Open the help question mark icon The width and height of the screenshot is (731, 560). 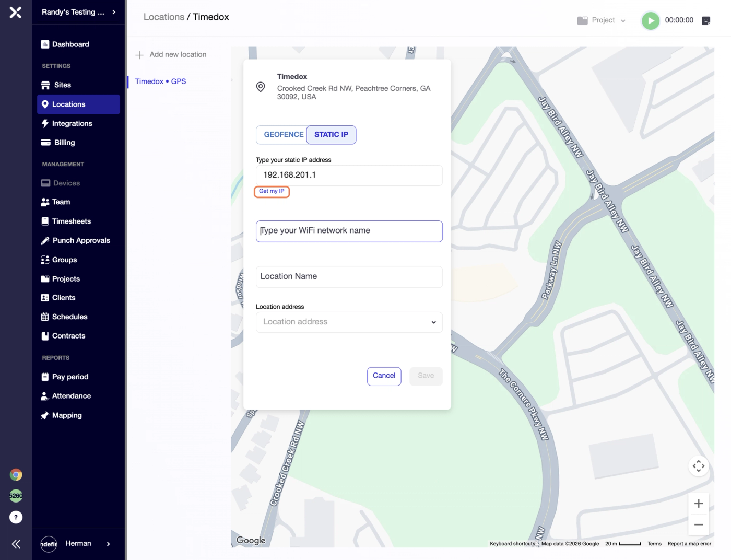16,517
